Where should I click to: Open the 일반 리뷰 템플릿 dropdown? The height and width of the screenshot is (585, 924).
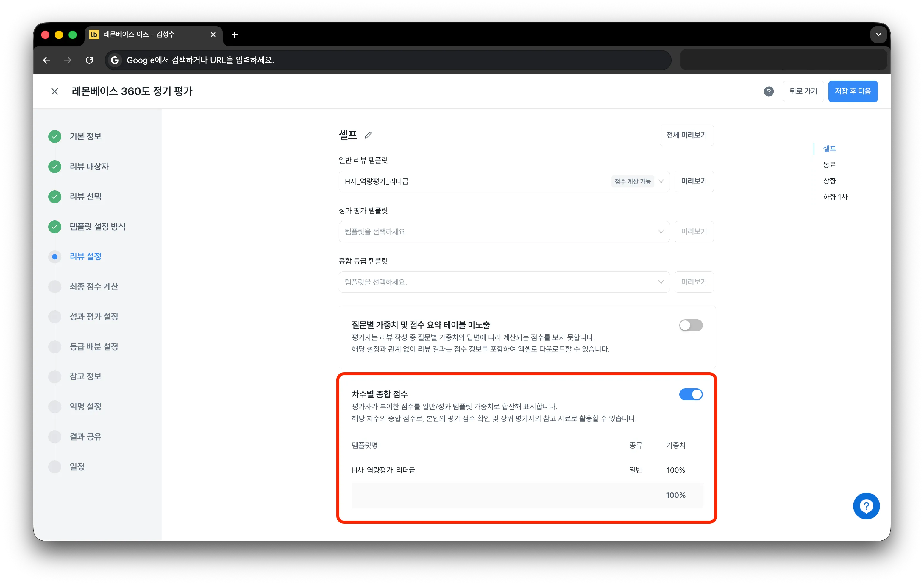(504, 182)
